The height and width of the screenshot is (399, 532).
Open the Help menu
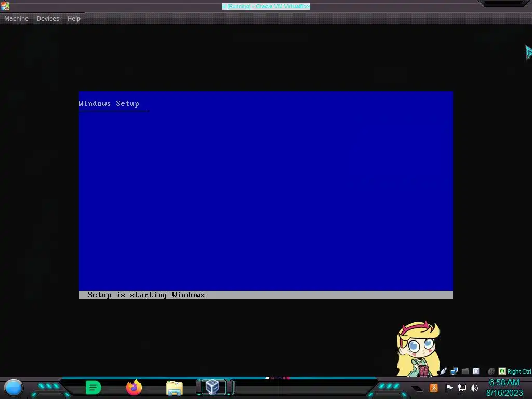pos(74,18)
